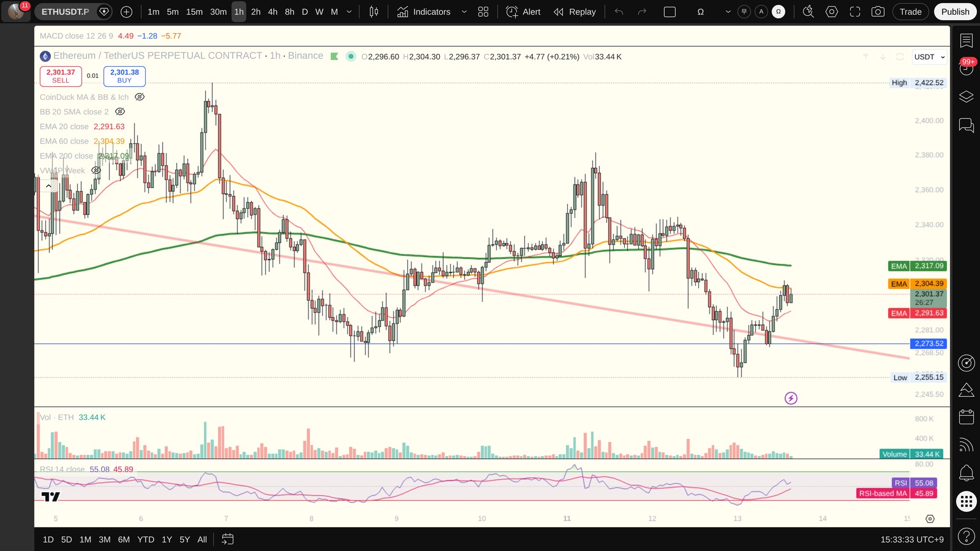Open the target radar icon in sidebar
Viewport: 980px width, 551px height.
(967, 363)
